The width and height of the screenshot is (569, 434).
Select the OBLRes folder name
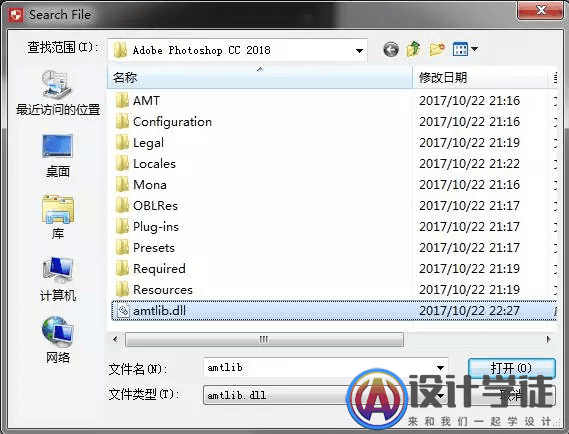pos(155,206)
